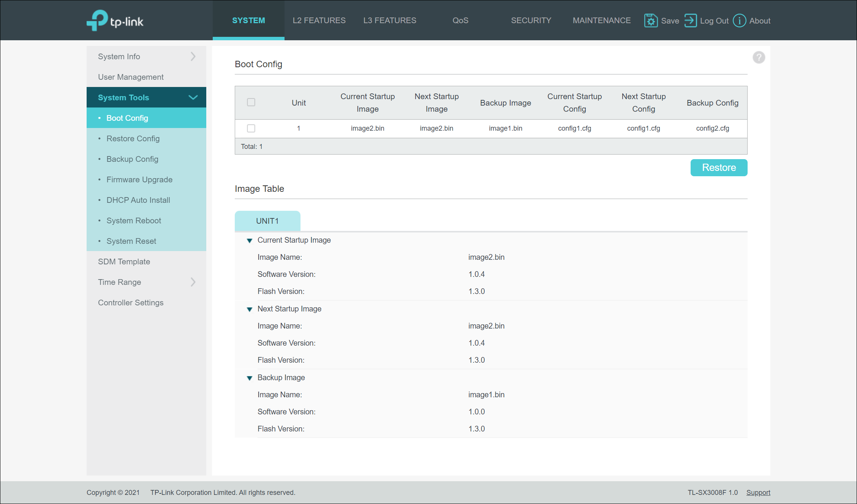Check the select-all checkbox in table header
The width and height of the screenshot is (857, 504).
click(x=251, y=102)
